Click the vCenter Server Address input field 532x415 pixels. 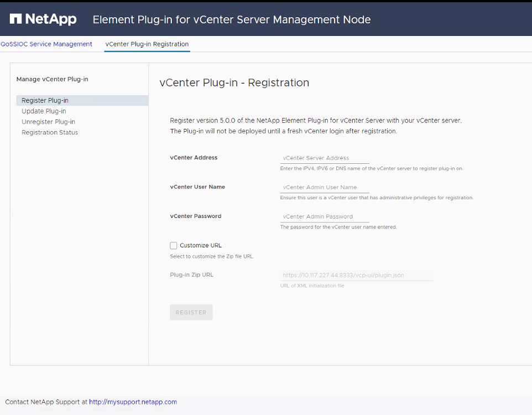324,158
